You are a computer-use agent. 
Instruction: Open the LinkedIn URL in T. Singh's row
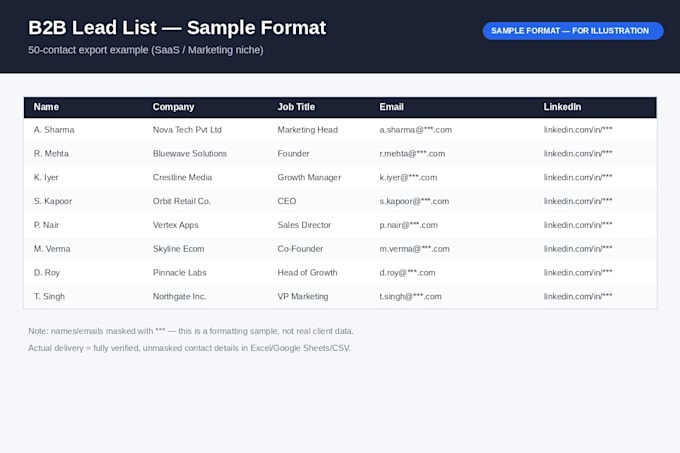(578, 297)
